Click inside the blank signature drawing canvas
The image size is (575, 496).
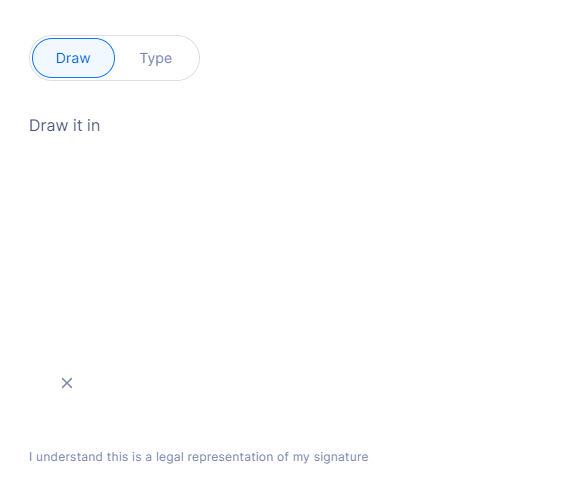[x=288, y=286]
